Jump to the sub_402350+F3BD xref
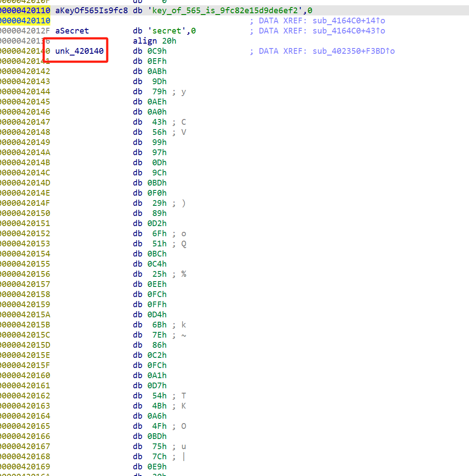 353,51
